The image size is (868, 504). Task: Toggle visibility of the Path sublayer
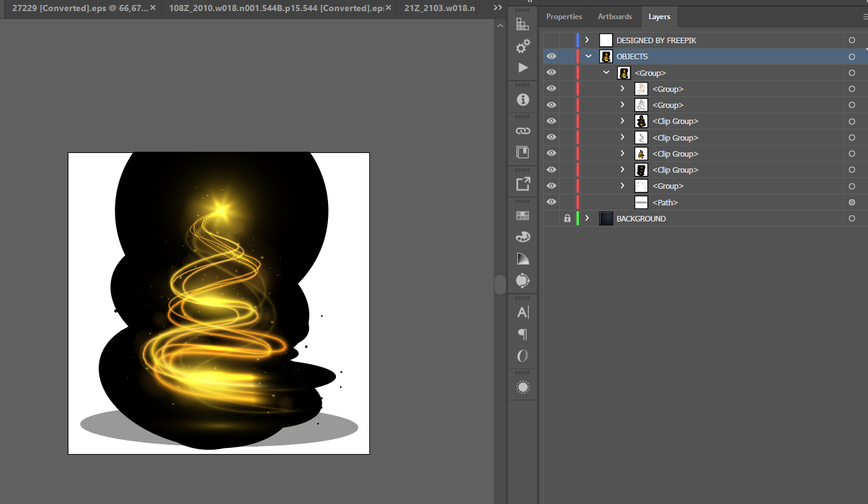tap(551, 202)
